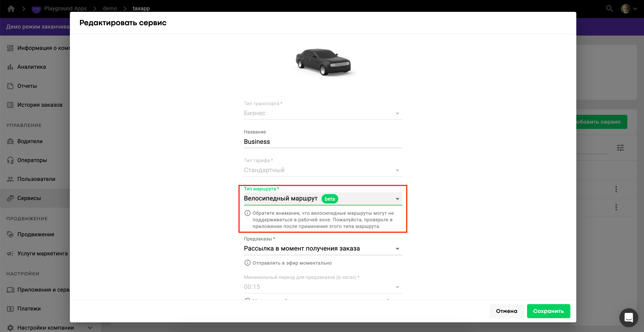Open the Предзаказы dropdown
The height and width of the screenshot is (332, 644).
tap(322, 249)
